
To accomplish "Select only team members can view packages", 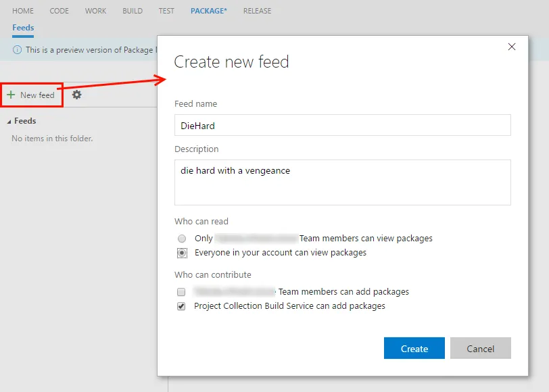I will (x=181, y=238).
